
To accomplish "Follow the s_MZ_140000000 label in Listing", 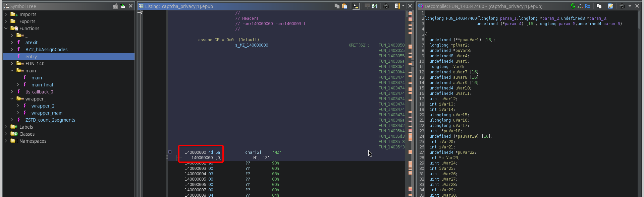I will [x=252, y=45].
